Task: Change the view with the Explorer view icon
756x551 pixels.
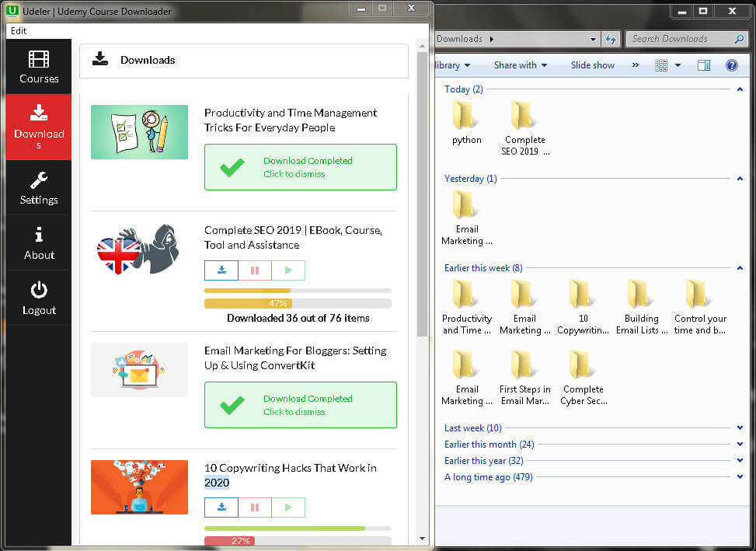Action: tap(661, 65)
